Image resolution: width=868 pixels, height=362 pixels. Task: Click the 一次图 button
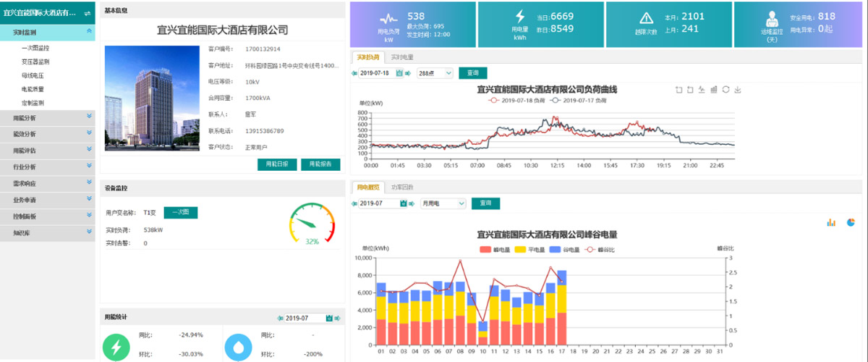(x=180, y=212)
